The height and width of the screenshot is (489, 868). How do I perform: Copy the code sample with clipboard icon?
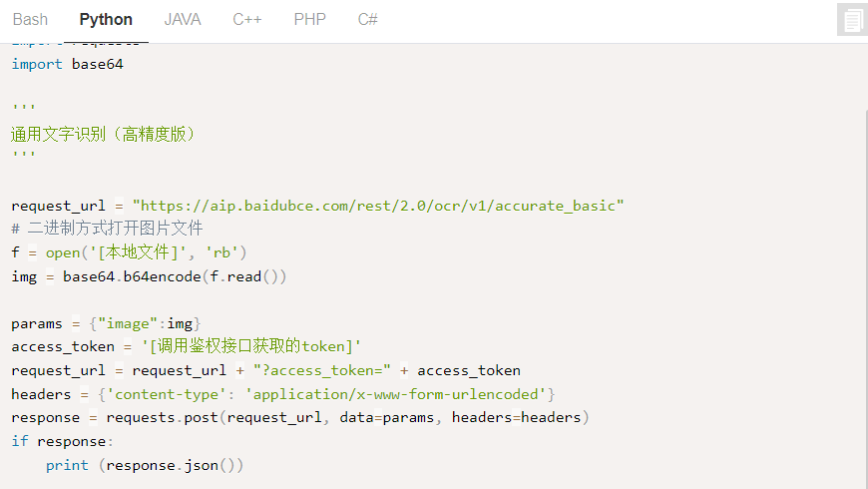point(852,20)
